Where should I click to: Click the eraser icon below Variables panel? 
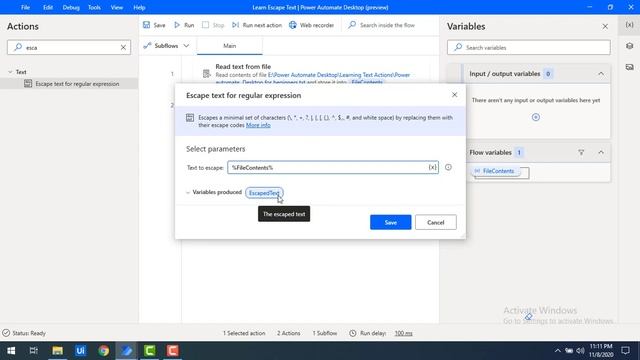(x=529, y=317)
